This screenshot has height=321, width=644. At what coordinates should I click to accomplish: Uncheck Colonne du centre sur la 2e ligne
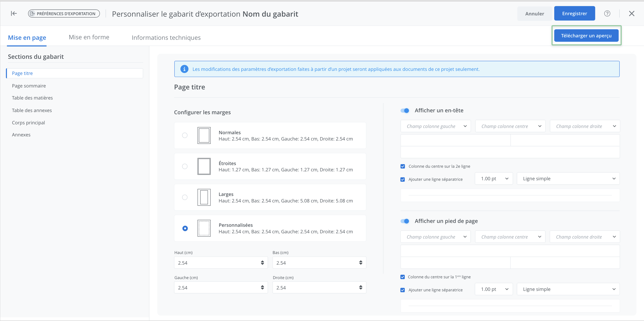(x=402, y=167)
